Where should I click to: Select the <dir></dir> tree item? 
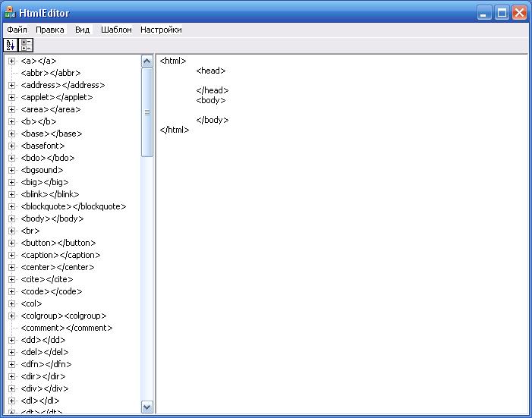[x=43, y=376]
